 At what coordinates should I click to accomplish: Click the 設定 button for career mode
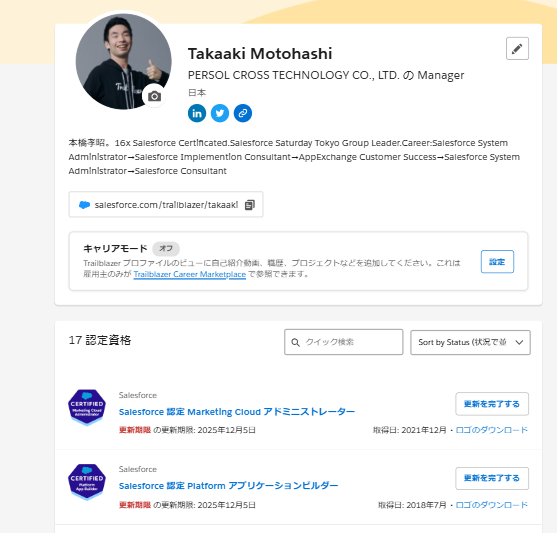pos(497,262)
